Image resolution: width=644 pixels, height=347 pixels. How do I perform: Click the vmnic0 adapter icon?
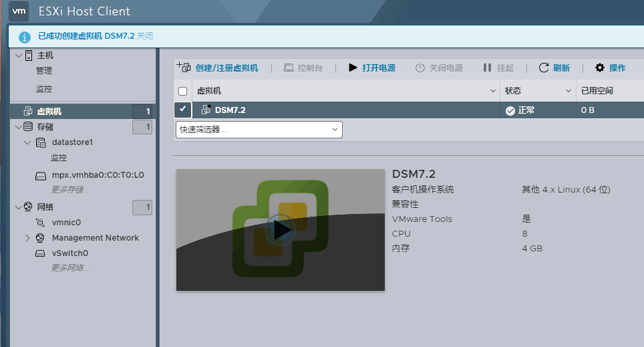[x=40, y=223]
